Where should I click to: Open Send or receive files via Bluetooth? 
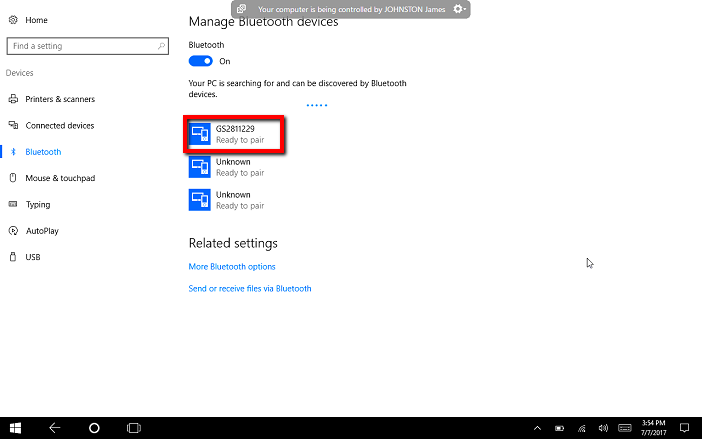click(250, 288)
